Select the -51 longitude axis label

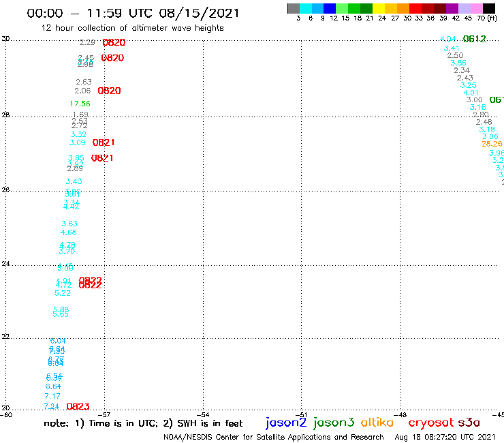tap(301, 415)
